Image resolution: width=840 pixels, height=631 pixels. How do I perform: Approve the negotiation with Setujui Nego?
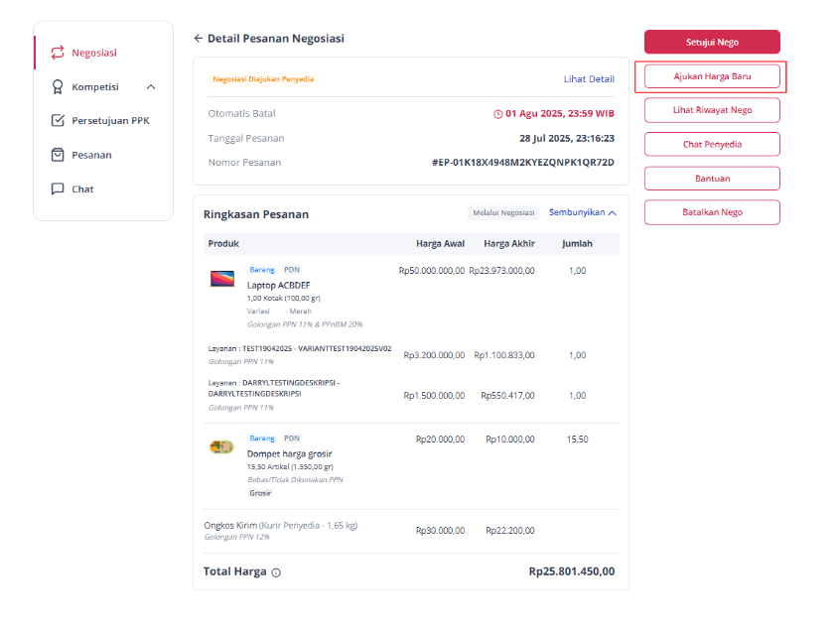(x=712, y=42)
